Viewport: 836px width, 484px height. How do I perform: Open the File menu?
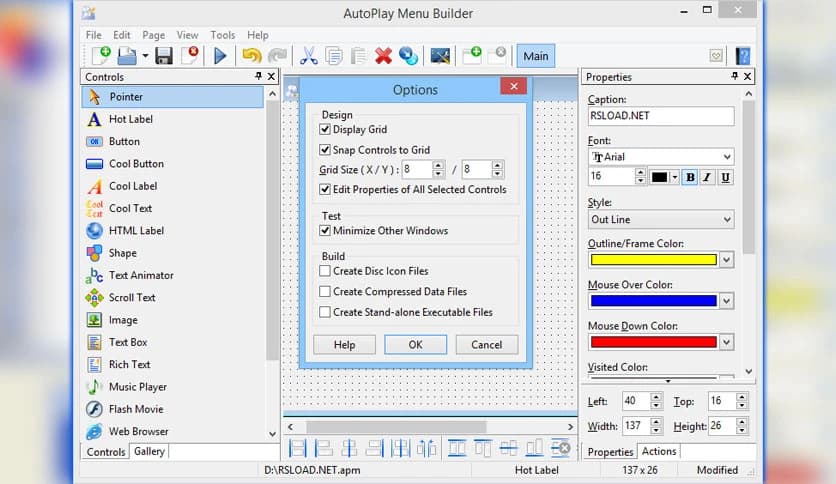point(93,35)
